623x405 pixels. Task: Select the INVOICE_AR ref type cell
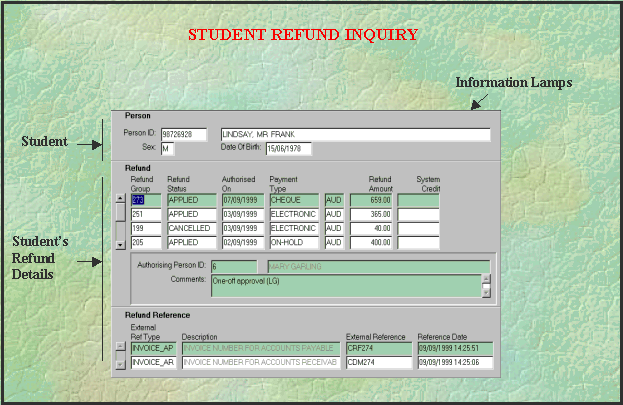pos(154,363)
